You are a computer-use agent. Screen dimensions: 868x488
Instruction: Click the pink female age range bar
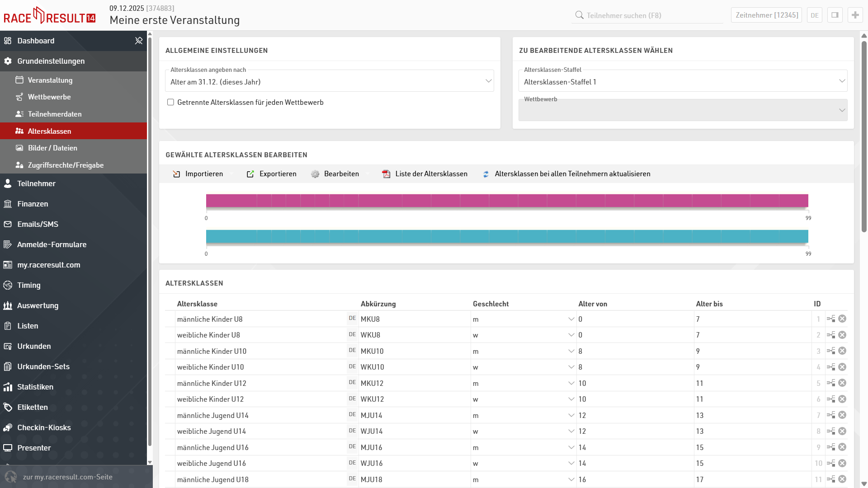pyautogui.click(x=507, y=201)
